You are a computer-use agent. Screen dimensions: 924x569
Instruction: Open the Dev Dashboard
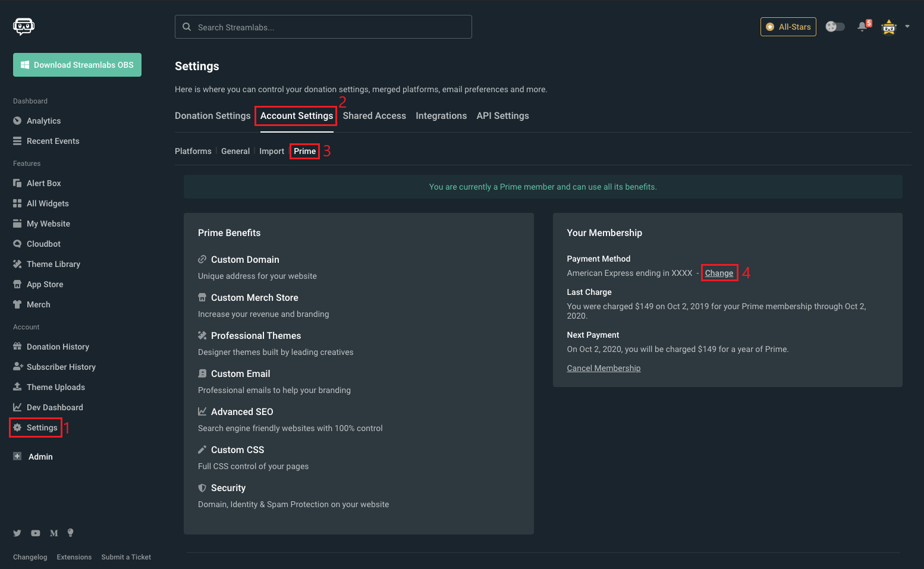coord(48,407)
